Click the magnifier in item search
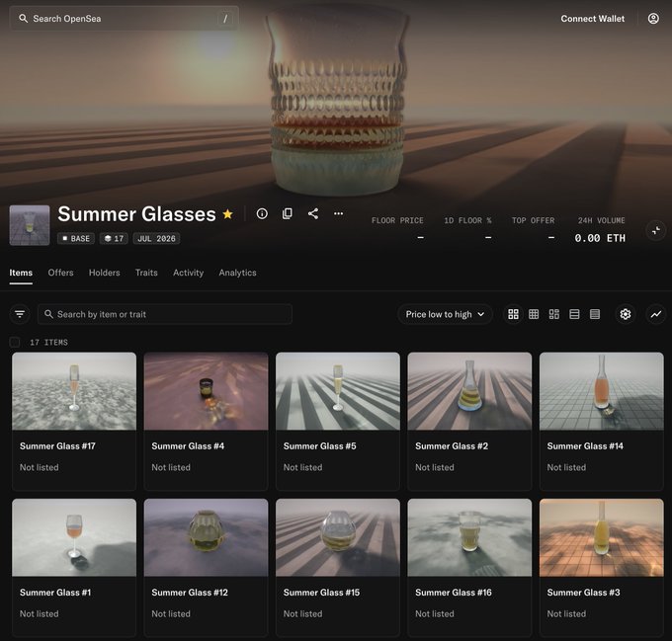The height and width of the screenshot is (641, 672). pos(48,314)
